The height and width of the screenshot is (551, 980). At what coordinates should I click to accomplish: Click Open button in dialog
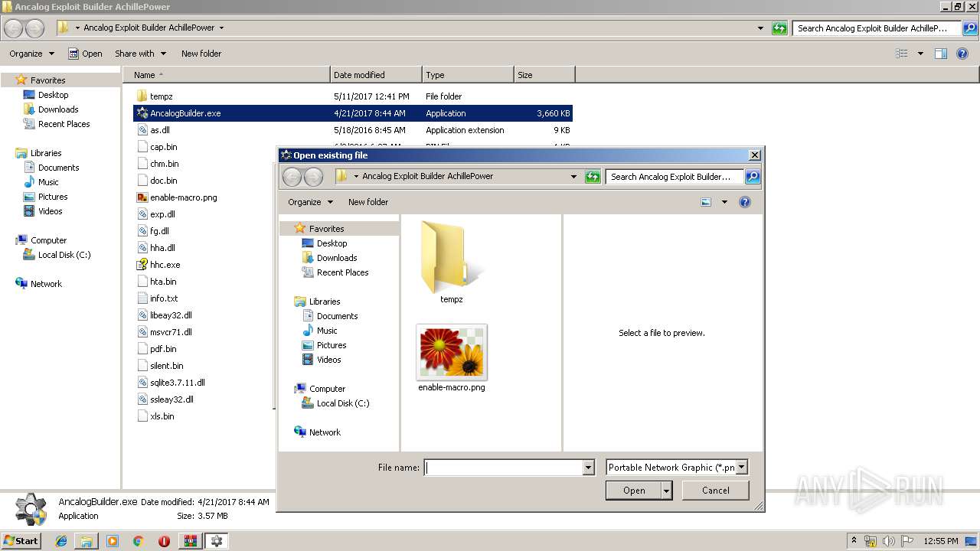click(x=634, y=491)
